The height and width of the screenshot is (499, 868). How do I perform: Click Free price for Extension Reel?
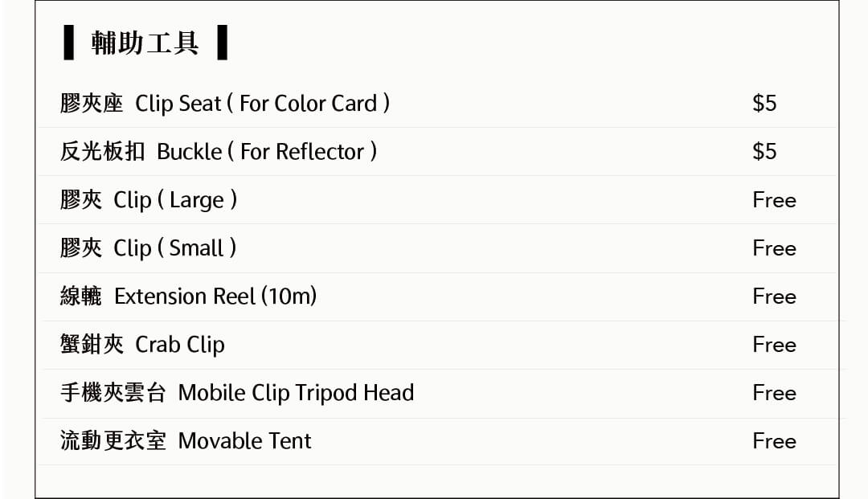[x=775, y=296]
